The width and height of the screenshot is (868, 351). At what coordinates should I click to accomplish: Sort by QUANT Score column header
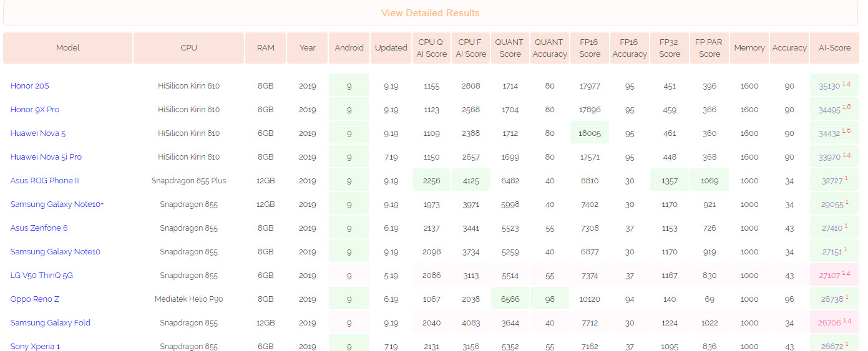tap(510, 48)
